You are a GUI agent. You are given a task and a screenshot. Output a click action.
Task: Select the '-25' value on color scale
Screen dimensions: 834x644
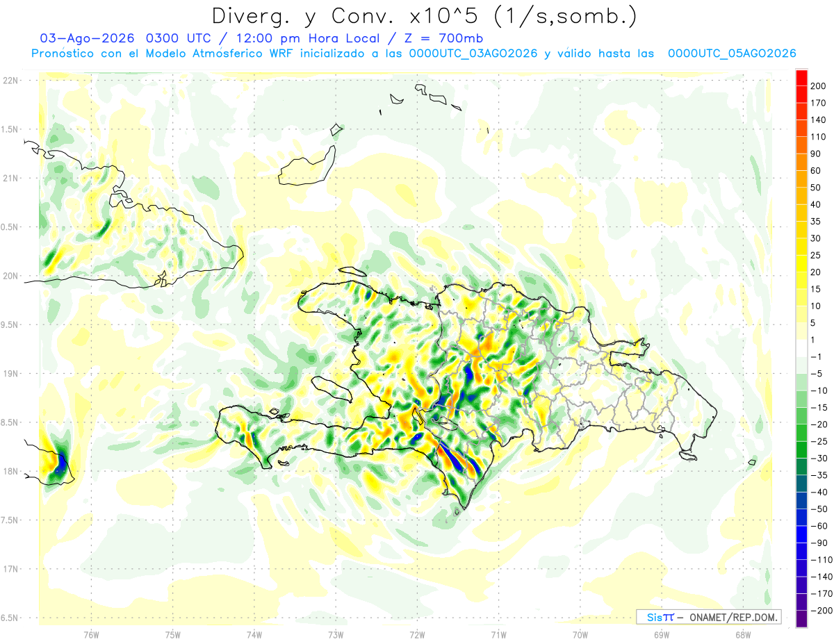(x=819, y=441)
